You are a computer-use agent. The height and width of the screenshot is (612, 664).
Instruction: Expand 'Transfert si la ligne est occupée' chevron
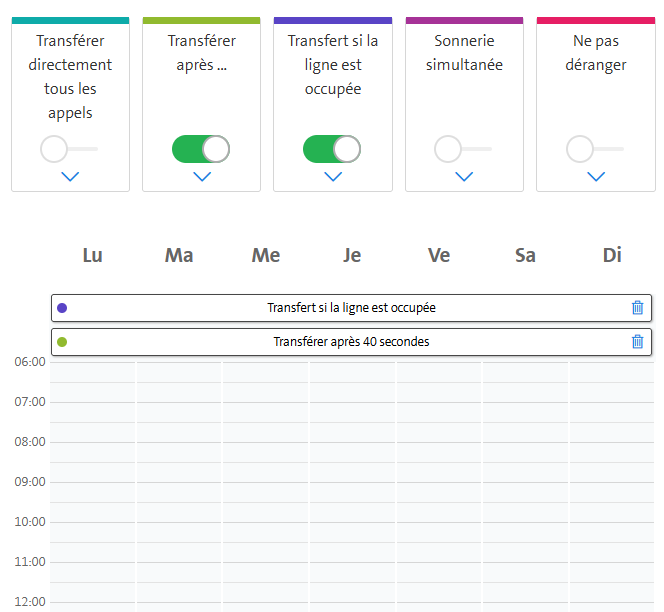(333, 177)
